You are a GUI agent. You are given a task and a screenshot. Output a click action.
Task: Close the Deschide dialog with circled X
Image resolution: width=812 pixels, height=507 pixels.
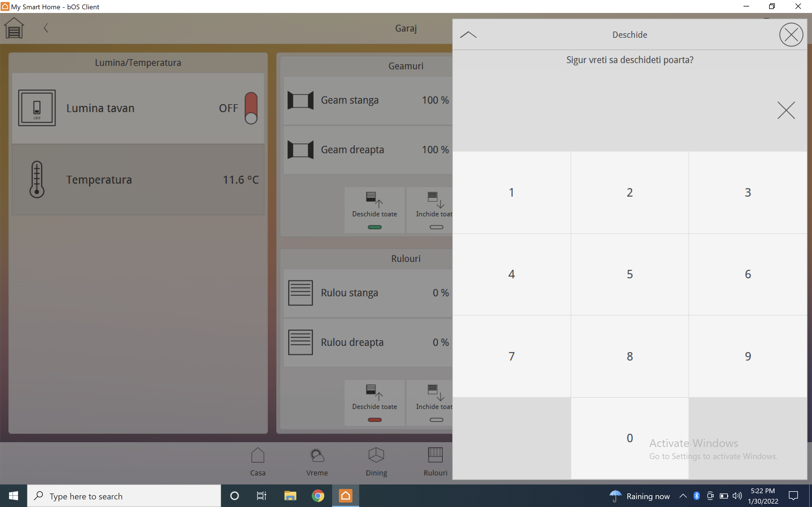tap(791, 35)
